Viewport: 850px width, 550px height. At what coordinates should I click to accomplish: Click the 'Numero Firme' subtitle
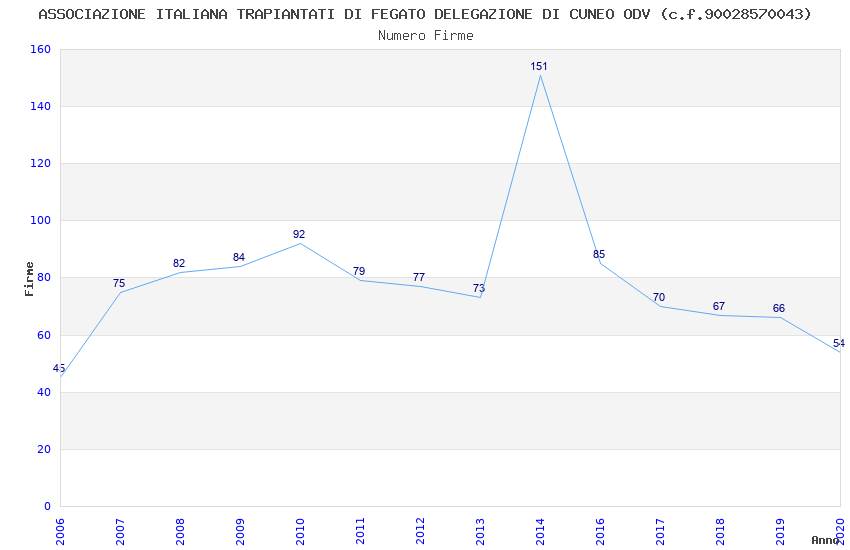pyautogui.click(x=426, y=36)
